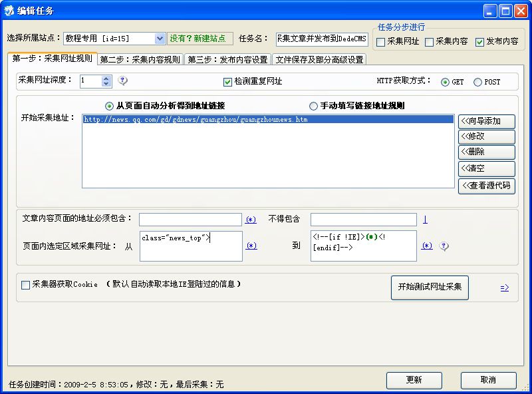Select 手动填写链接地址规则 radio option
Image resolution: width=532 pixels, height=394 pixels.
click(x=313, y=106)
